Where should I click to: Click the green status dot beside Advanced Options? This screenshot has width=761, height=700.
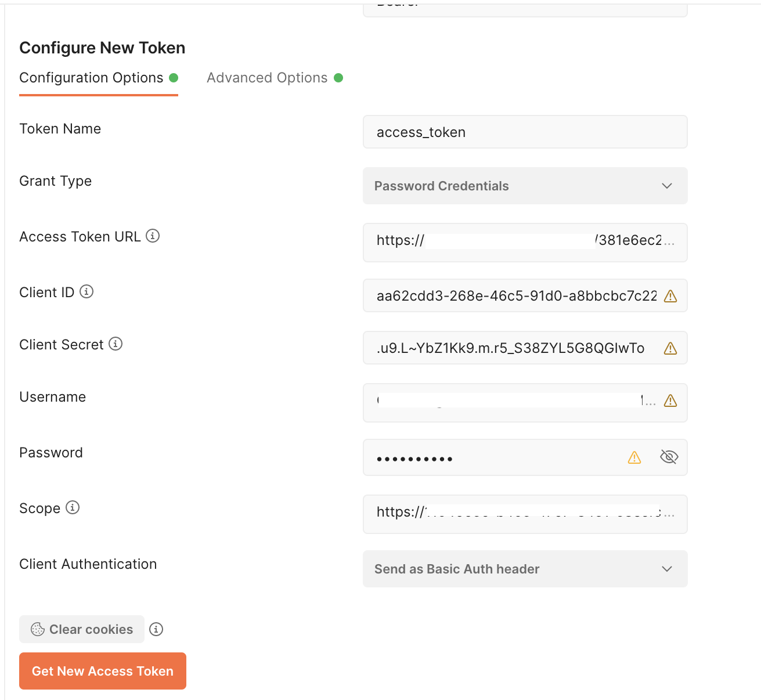point(339,77)
